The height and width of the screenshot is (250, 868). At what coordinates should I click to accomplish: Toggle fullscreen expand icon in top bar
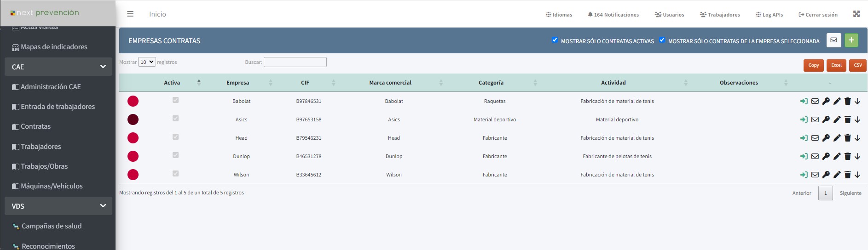click(x=856, y=14)
